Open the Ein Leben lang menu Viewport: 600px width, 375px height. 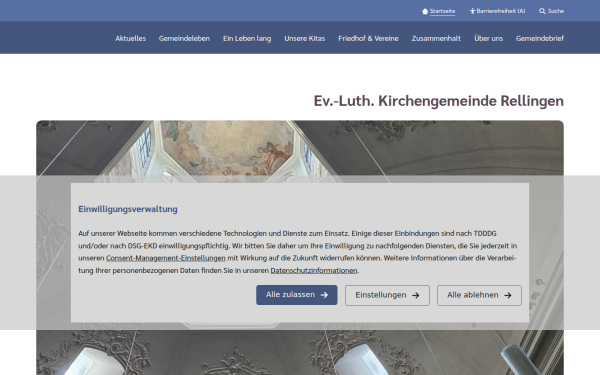pos(247,38)
